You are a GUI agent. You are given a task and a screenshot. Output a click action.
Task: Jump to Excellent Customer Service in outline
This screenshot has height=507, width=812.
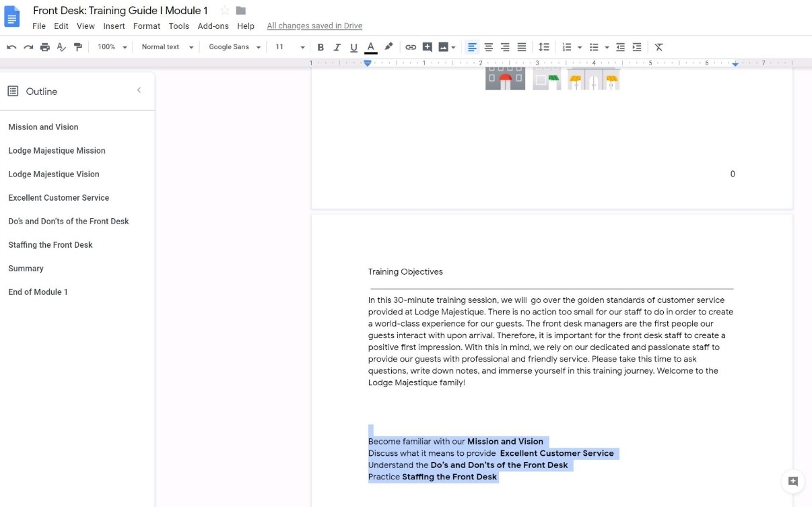[59, 198]
